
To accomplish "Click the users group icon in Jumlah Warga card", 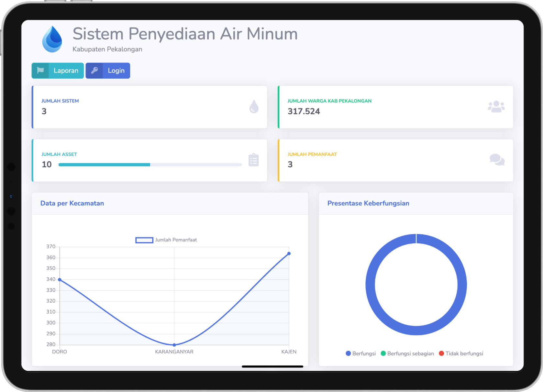I will pos(496,107).
